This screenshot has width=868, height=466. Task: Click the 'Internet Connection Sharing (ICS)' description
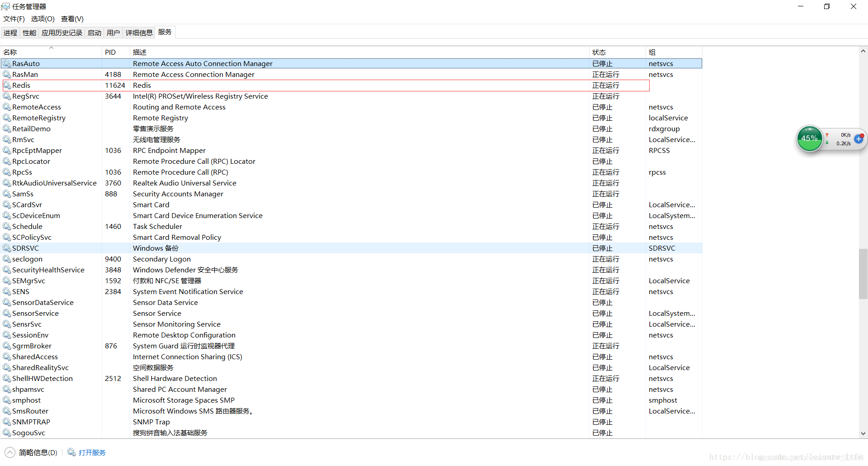(188, 357)
